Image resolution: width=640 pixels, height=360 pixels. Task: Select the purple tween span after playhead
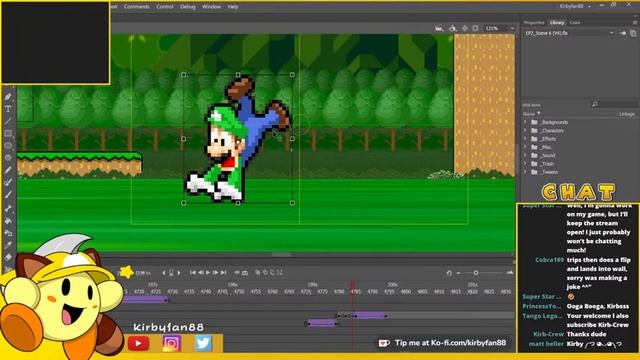370,315
